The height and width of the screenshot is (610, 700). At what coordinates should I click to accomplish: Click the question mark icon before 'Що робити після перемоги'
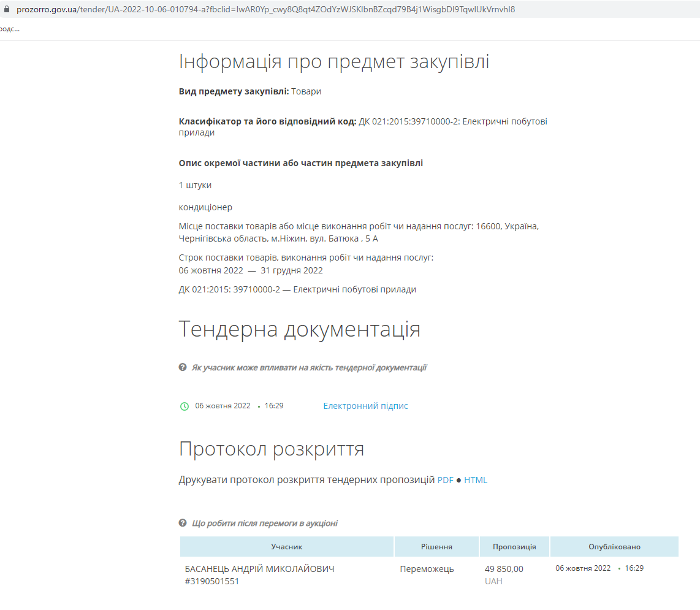click(183, 523)
